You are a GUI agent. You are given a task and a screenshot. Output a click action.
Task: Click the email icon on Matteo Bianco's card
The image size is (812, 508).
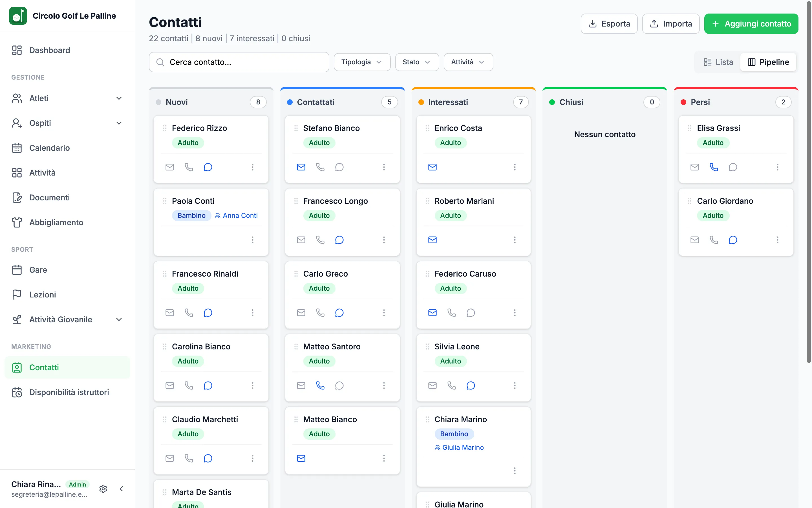click(301, 458)
